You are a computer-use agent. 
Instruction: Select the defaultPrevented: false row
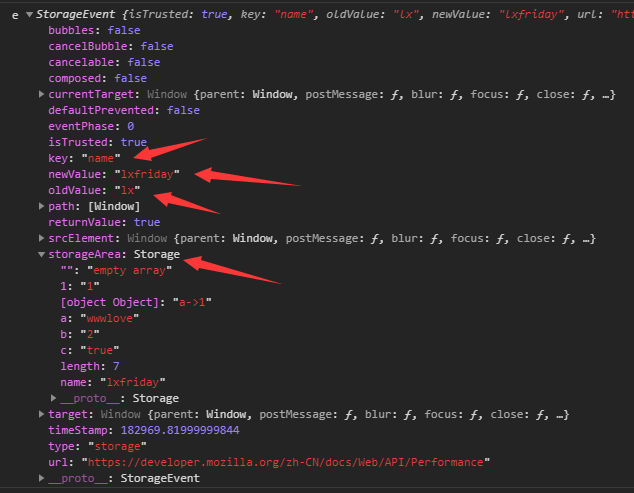(x=124, y=110)
